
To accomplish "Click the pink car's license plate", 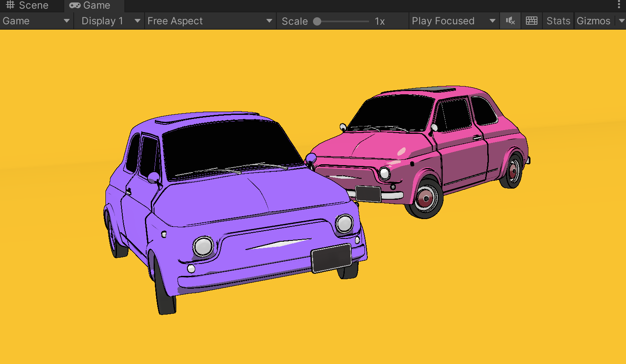I will pyautogui.click(x=368, y=194).
